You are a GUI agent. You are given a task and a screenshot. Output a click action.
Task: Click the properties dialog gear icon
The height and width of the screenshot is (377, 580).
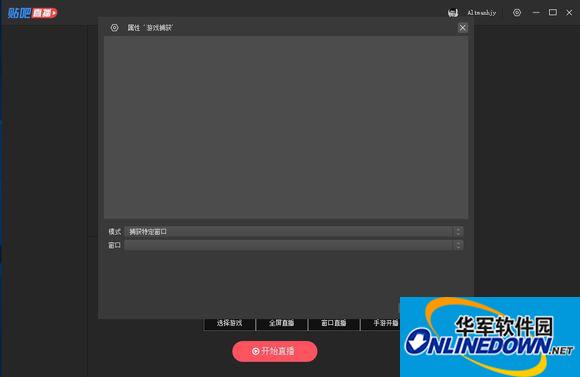pos(114,28)
